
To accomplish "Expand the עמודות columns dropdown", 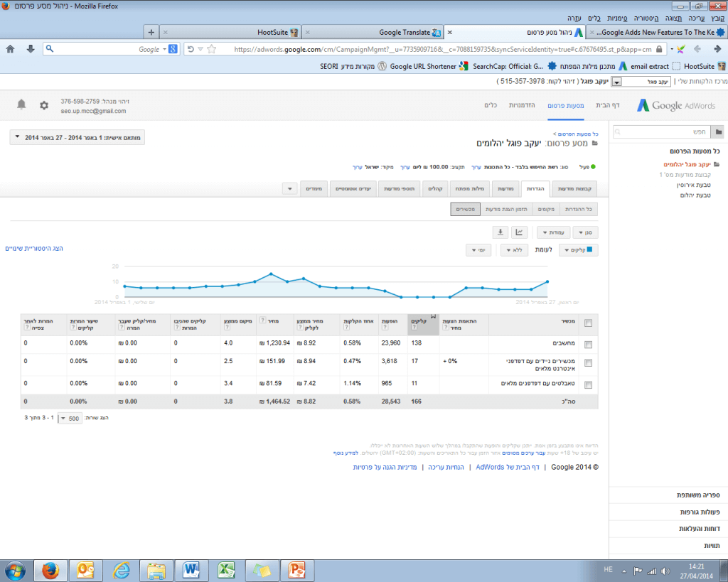I will coord(552,232).
